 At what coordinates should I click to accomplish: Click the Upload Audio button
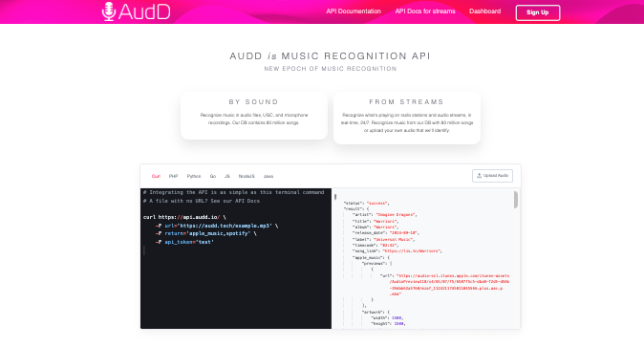(x=492, y=176)
